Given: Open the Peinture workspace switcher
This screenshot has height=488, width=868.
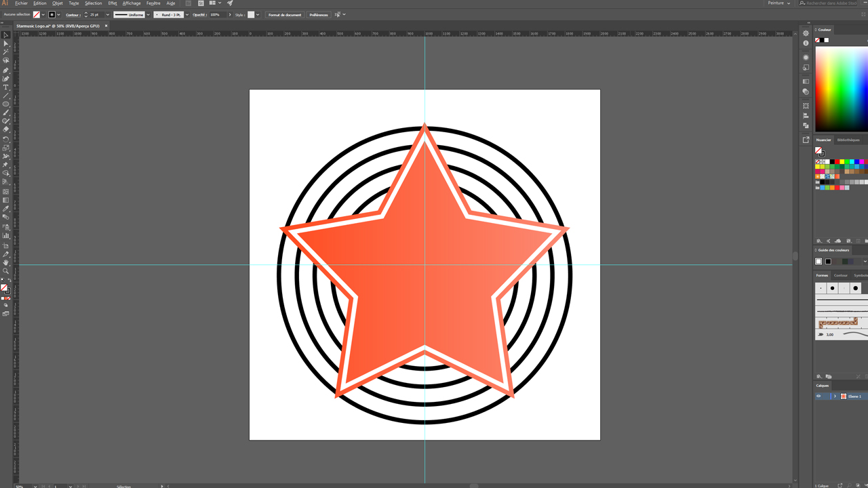Looking at the screenshot, I should 778,3.
